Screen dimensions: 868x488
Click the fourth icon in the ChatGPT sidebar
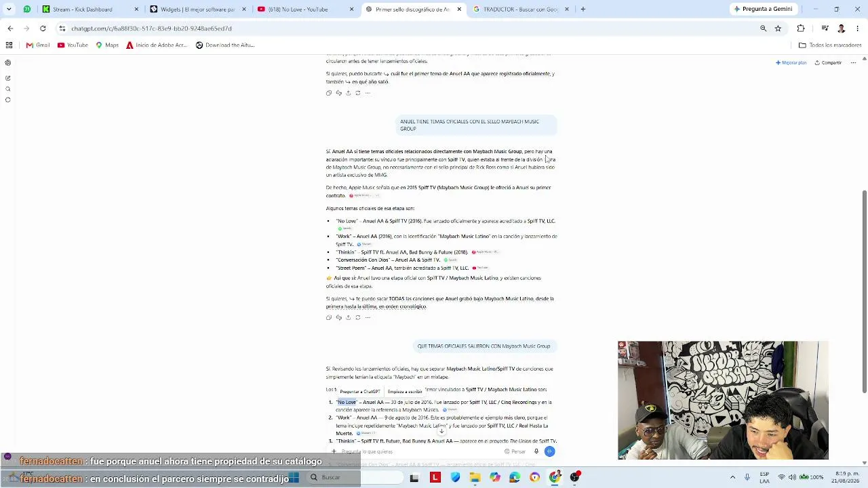tap(7, 100)
